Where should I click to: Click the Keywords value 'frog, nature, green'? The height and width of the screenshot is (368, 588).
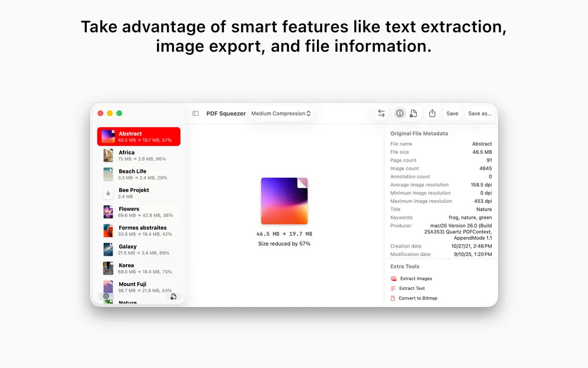point(471,218)
